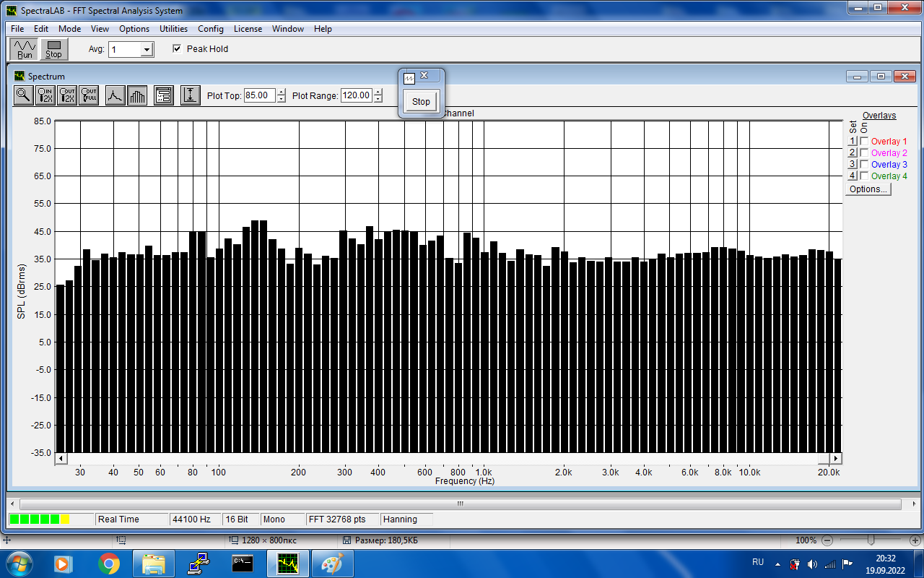924x578 pixels.
Task: Click the vertical autoscale icon
Action: pos(191,95)
